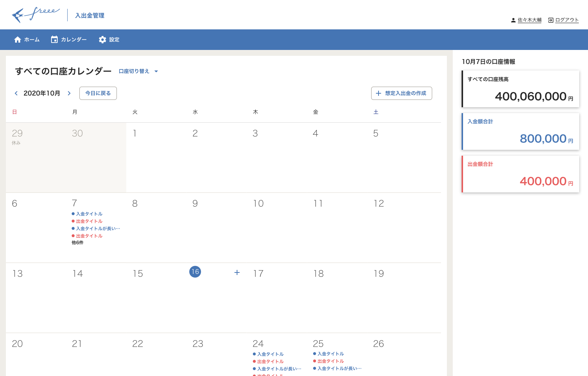Screen dimensions: 588x376
Task: Click the Home house icon
Action: coord(17,40)
